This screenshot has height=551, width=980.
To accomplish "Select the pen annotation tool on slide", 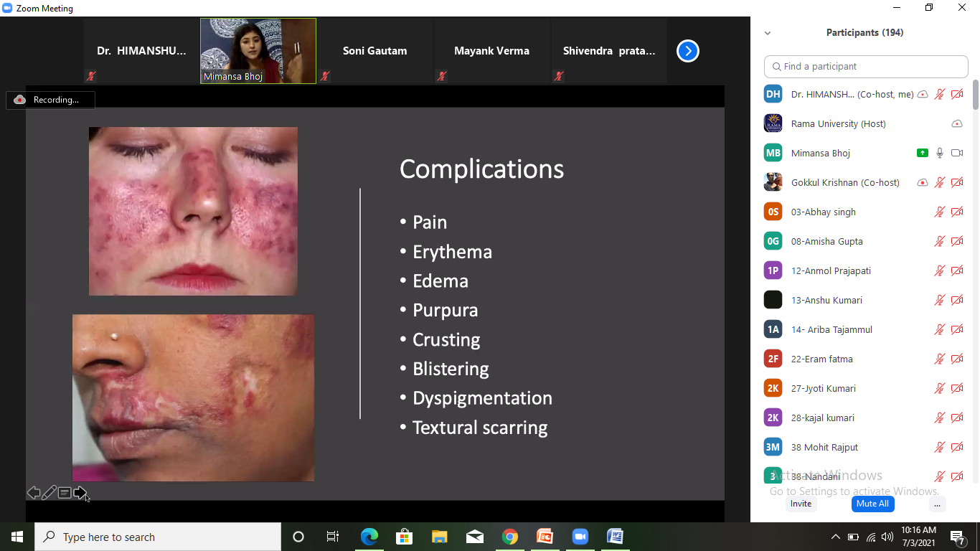I will pos(49,493).
